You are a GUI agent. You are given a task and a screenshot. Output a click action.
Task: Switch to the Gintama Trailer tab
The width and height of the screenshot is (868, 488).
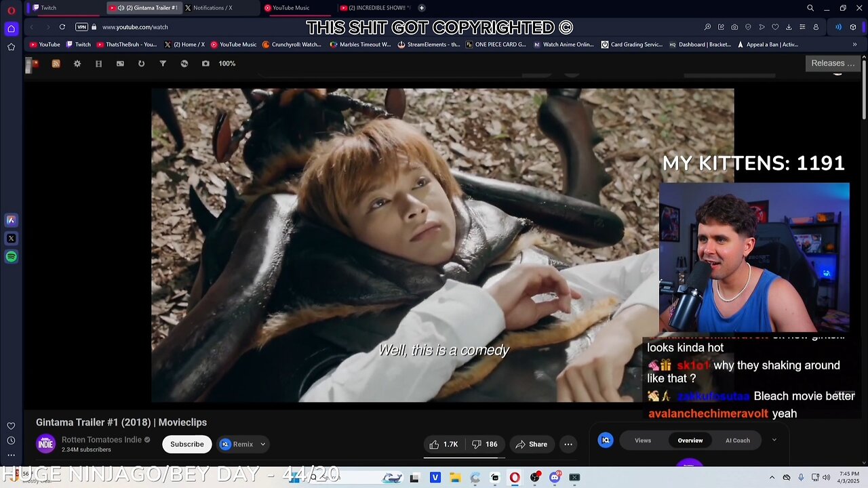coord(144,8)
